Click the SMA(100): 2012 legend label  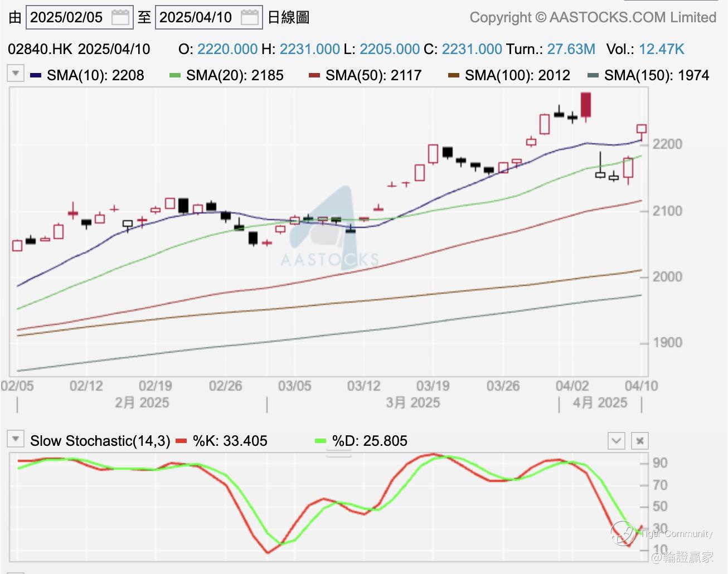517,75
